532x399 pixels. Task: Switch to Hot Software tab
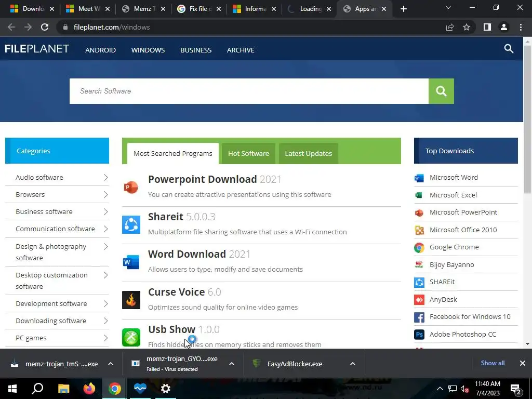[248, 153]
